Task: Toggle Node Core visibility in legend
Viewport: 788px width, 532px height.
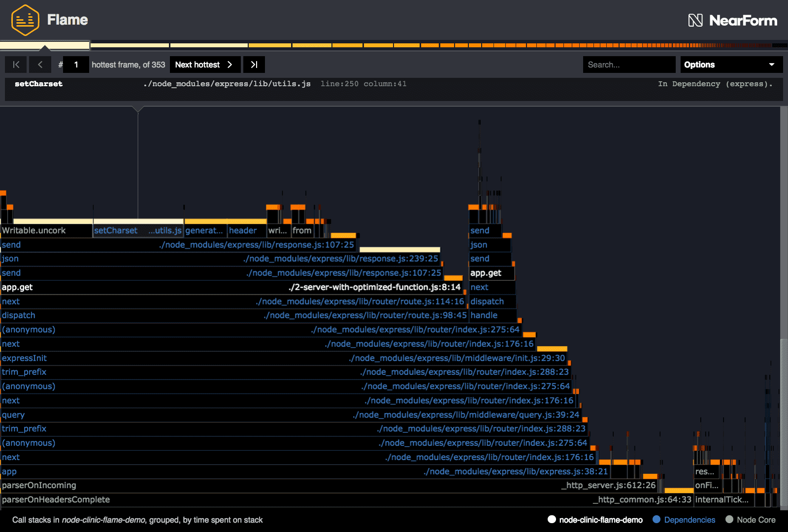Action: click(x=750, y=520)
